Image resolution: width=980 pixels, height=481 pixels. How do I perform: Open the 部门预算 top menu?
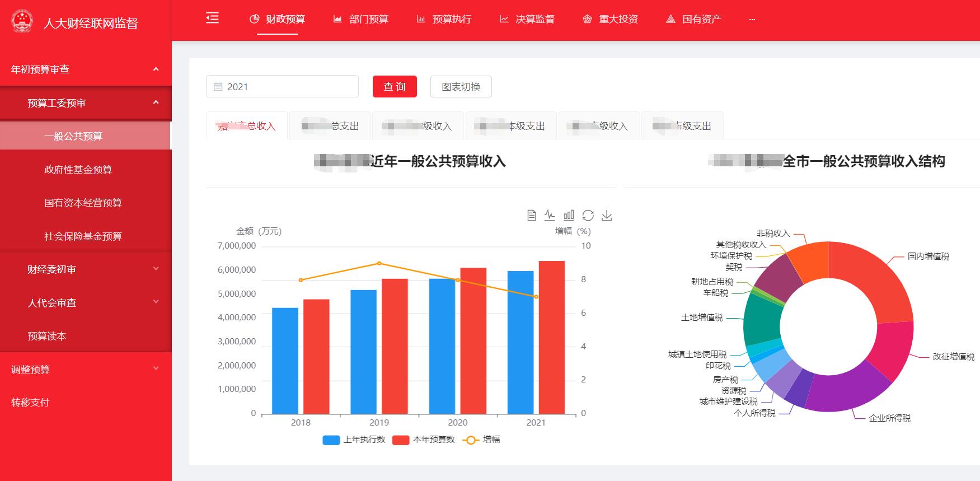point(361,19)
